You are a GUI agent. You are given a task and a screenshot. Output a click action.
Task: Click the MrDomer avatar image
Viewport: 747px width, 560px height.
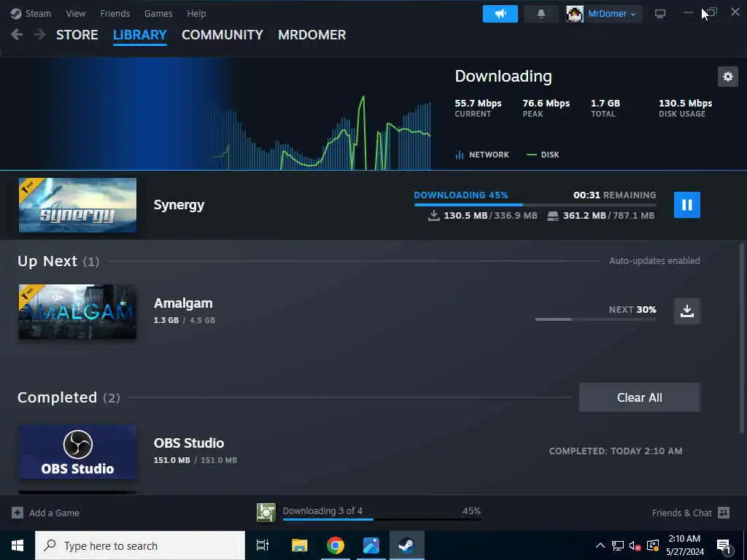(575, 14)
